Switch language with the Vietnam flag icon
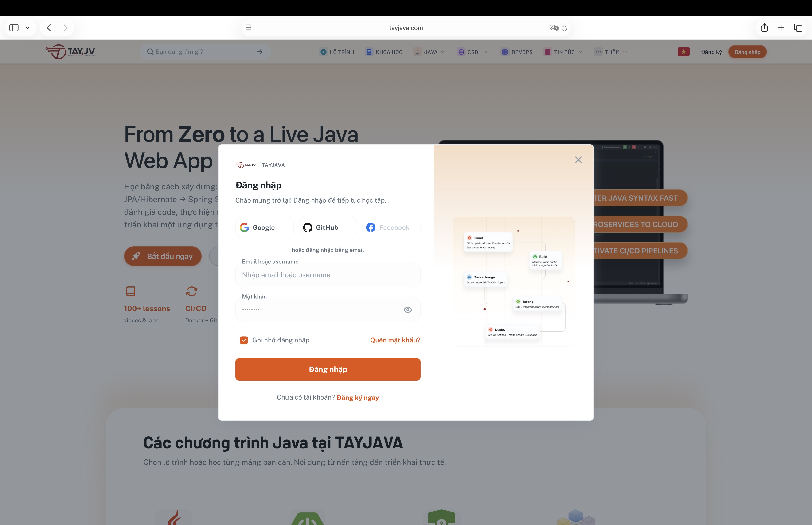Viewport: 812px width, 525px height. 683,52
